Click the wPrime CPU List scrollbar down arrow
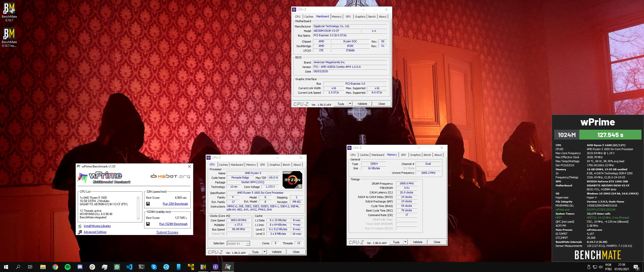 tap(138, 218)
